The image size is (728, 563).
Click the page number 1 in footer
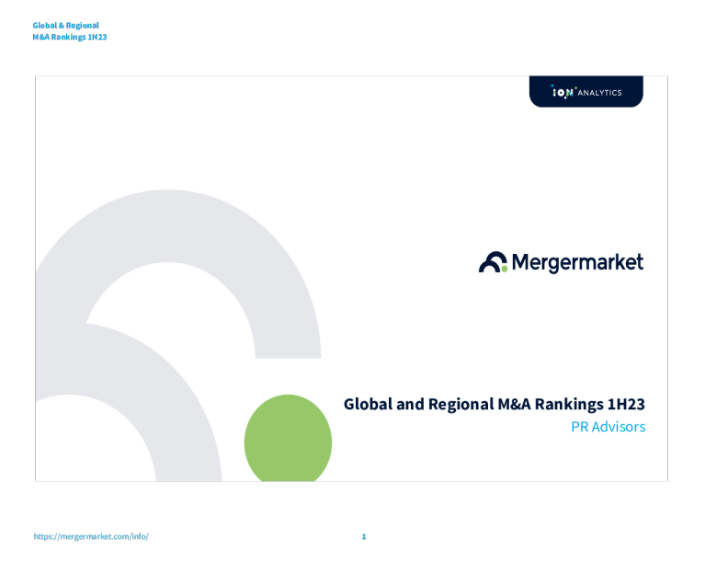point(364,535)
